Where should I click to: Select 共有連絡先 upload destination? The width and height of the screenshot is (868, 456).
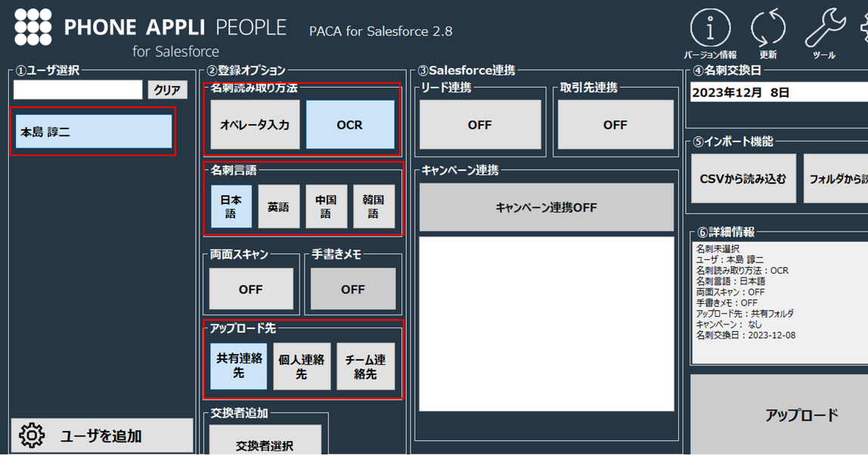[x=239, y=366]
